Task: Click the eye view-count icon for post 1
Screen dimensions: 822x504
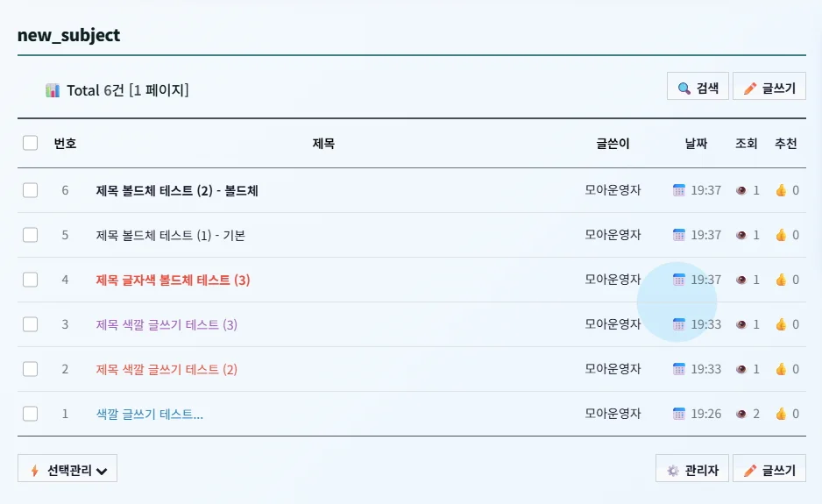Action: (741, 415)
